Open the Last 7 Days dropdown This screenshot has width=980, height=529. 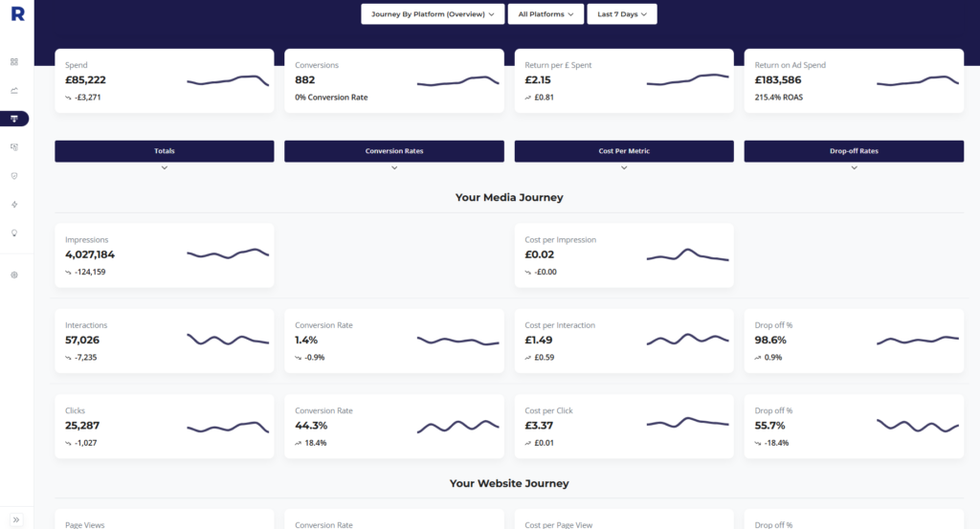coord(622,14)
